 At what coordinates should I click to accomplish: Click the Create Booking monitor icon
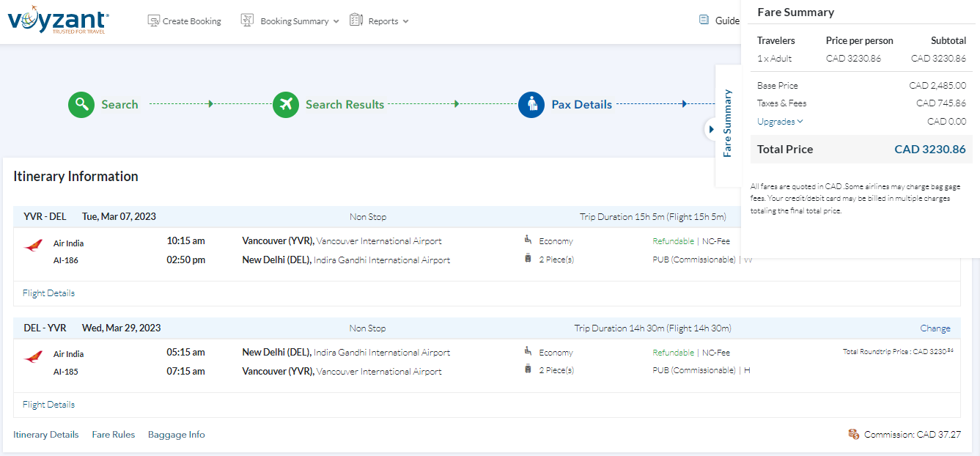153,21
